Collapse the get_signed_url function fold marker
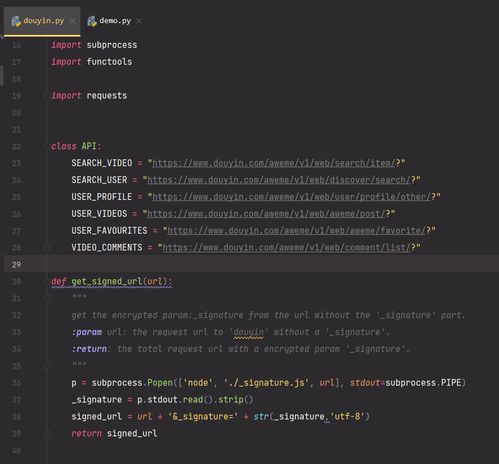Viewport: 499px width, 464px height. (46, 282)
